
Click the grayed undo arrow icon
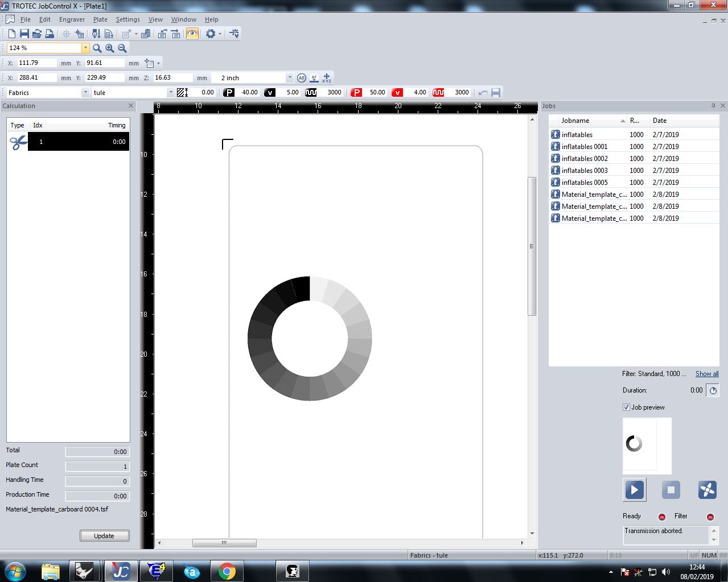click(483, 93)
